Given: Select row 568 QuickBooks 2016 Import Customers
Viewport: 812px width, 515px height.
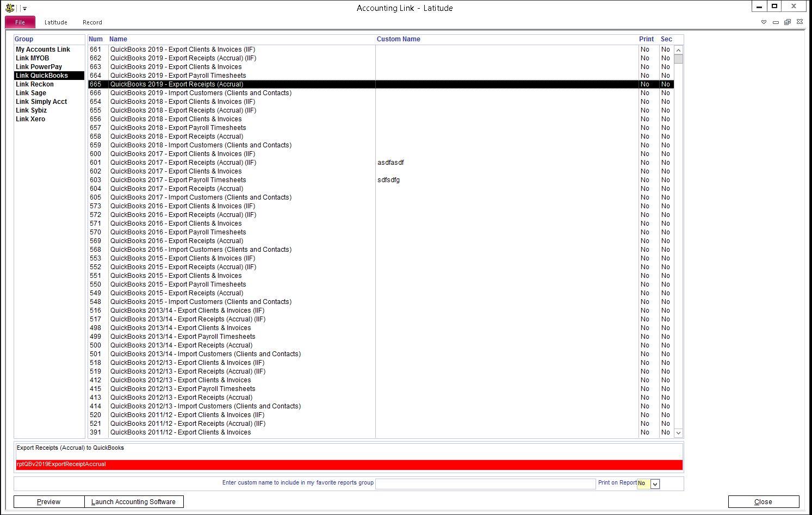Looking at the screenshot, I should point(381,250).
